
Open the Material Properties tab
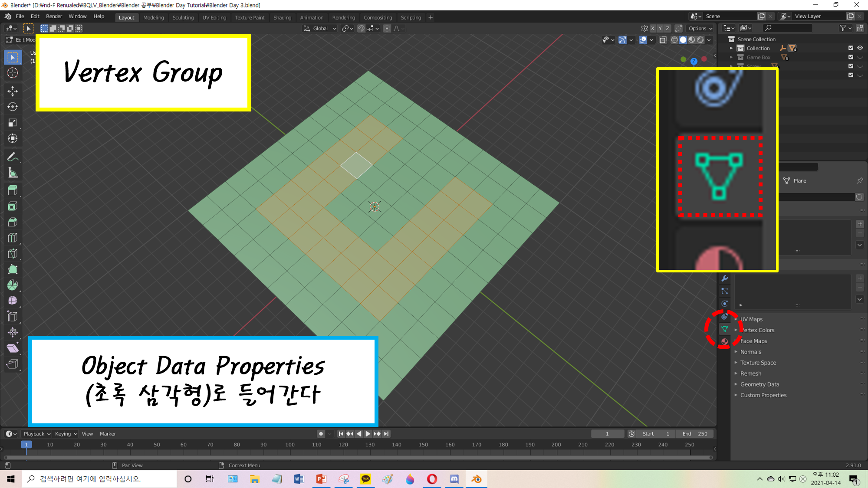point(724,342)
